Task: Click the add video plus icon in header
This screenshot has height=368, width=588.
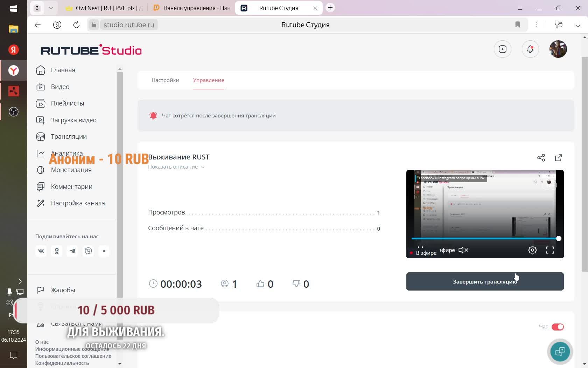Action: (x=503, y=49)
